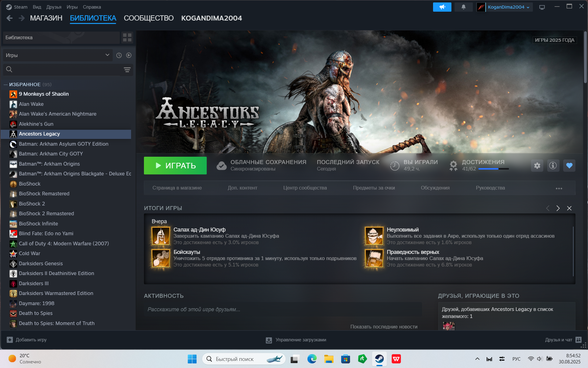Click Неуловимый achievement icon
This screenshot has height=368, width=588.
click(374, 236)
